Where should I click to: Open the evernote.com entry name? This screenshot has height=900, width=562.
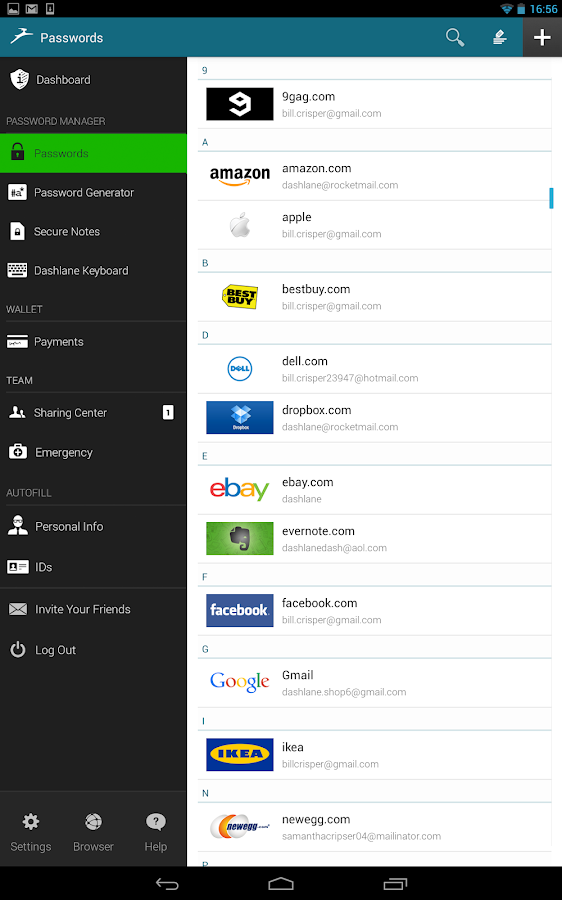point(318,532)
